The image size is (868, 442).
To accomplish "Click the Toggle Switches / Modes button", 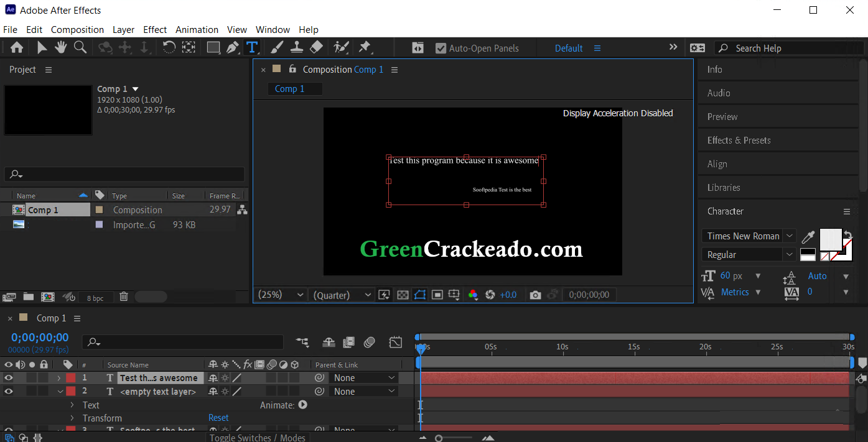I will [258, 437].
